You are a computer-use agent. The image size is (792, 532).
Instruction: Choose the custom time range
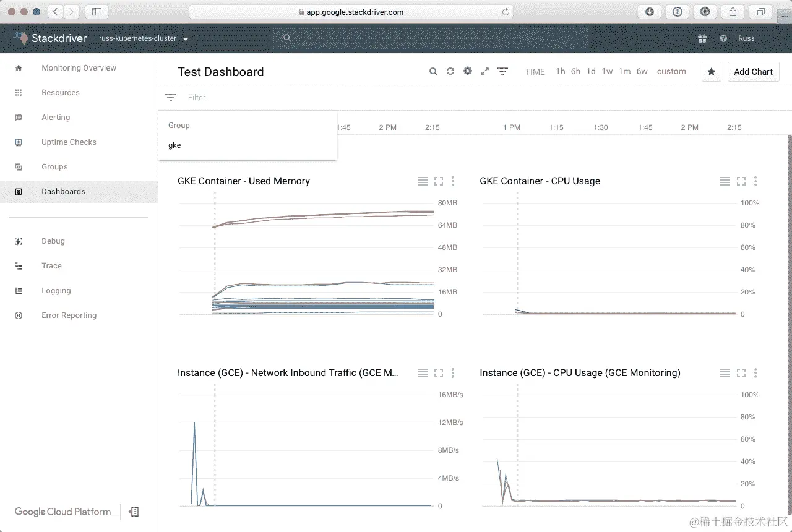tap(671, 72)
